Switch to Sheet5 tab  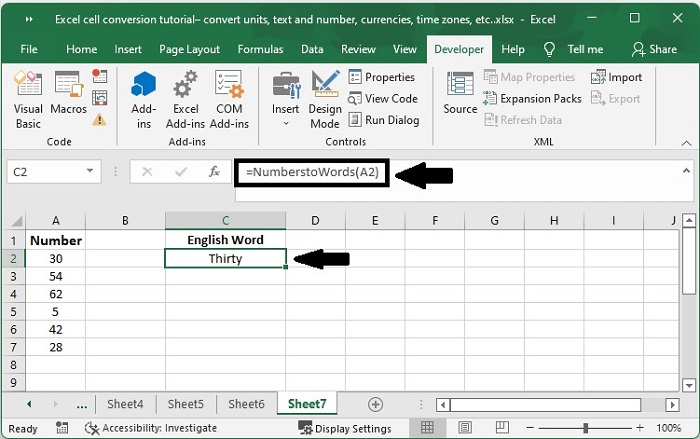coord(186,404)
